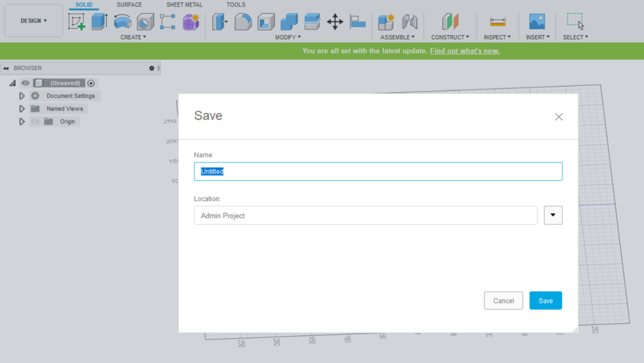Click the Document Settings gear icon
This screenshot has width=644, height=363.
(x=35, y=96)
